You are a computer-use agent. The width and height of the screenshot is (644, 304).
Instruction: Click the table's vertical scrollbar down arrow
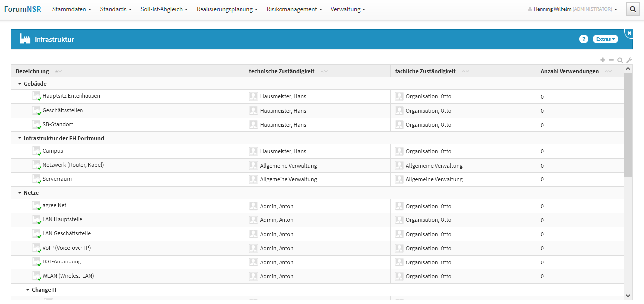pos(628,295)
